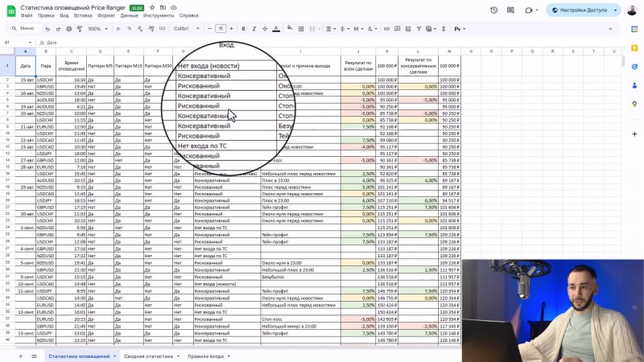Image resolution: width=644 pixels, height=362 pixels.
Task: Open the Вставка menu
Action: point(83,15)
